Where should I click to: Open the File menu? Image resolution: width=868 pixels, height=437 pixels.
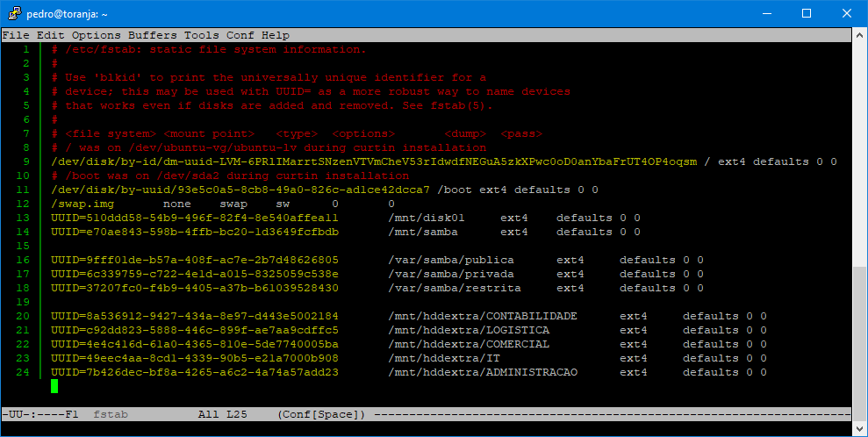tap(16, 35)
